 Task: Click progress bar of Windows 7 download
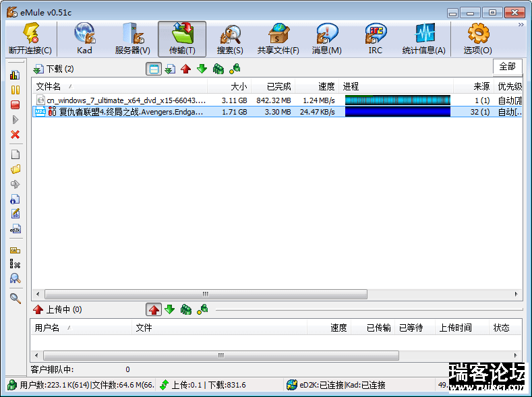pyautogui.click(x=398, y=100)
